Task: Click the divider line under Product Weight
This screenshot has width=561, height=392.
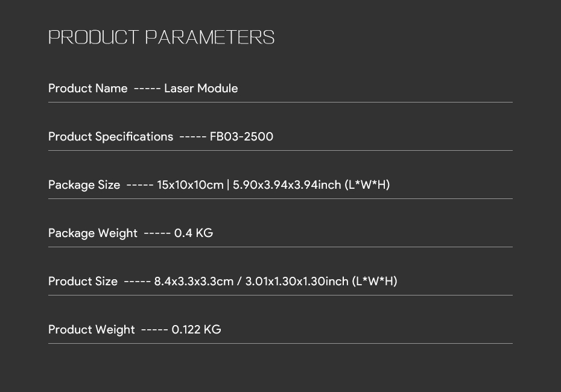Action: (x=280, y=343)
